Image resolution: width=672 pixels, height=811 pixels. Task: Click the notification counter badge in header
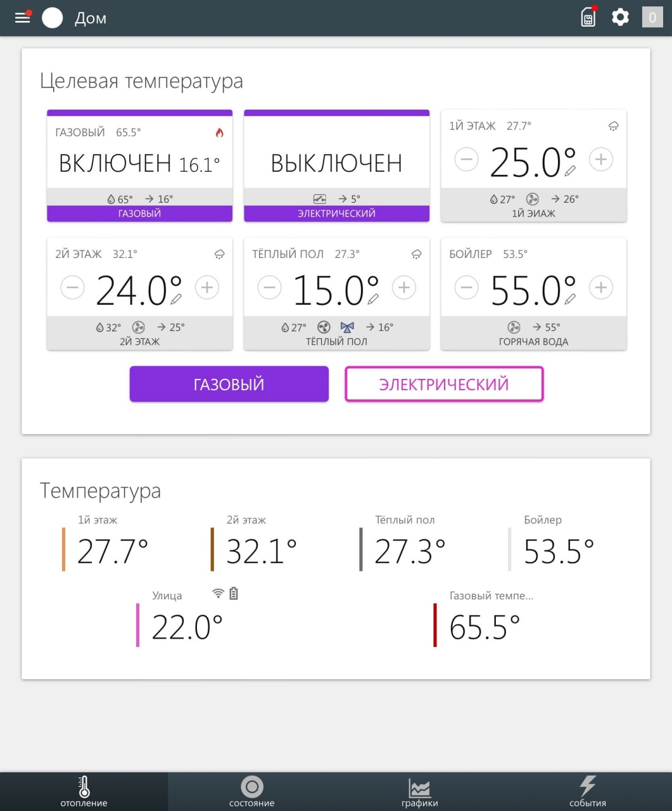pos(652,17)
